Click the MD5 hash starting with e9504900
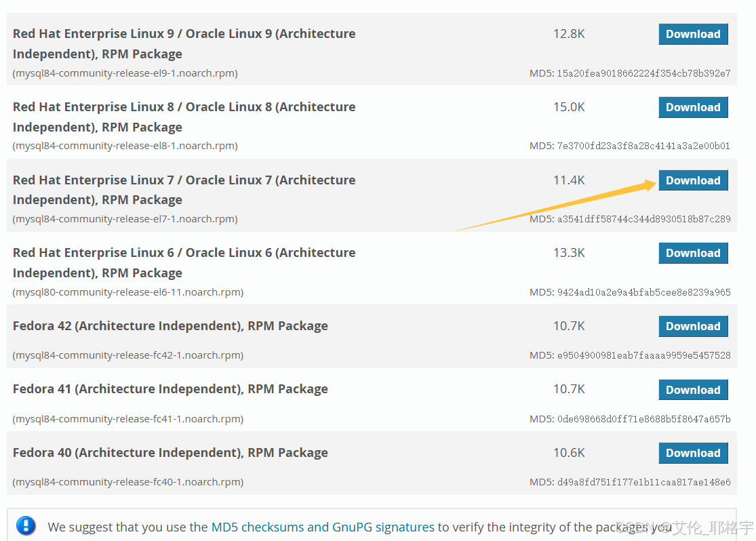This screenshot has width=756, height=541. pyautogui.click(x=643, y=355)
